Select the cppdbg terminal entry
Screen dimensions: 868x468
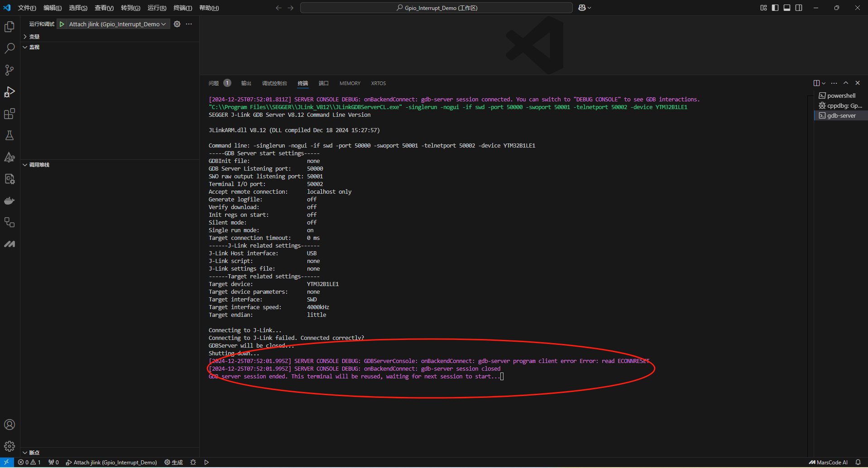click(x=841, y=105)
